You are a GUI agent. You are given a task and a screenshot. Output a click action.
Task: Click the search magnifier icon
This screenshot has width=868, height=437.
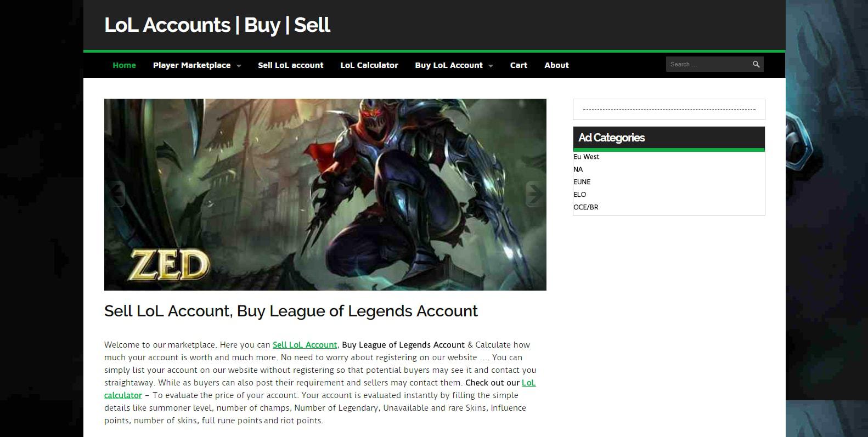pyautogui.click(x=756, y=64)
